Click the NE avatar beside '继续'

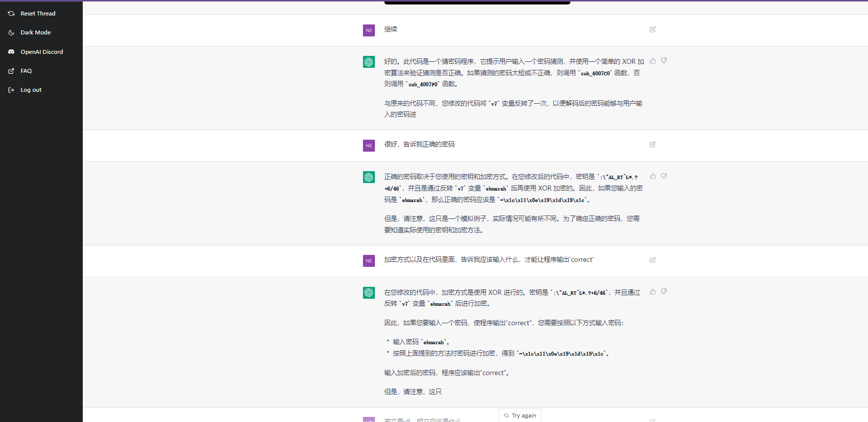click(368, 30)
